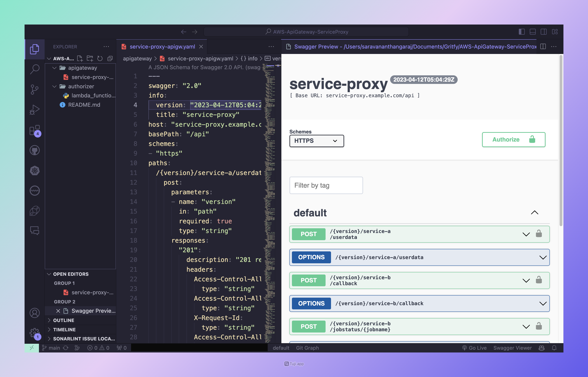Open the Manage gear icon

[35, 333]
